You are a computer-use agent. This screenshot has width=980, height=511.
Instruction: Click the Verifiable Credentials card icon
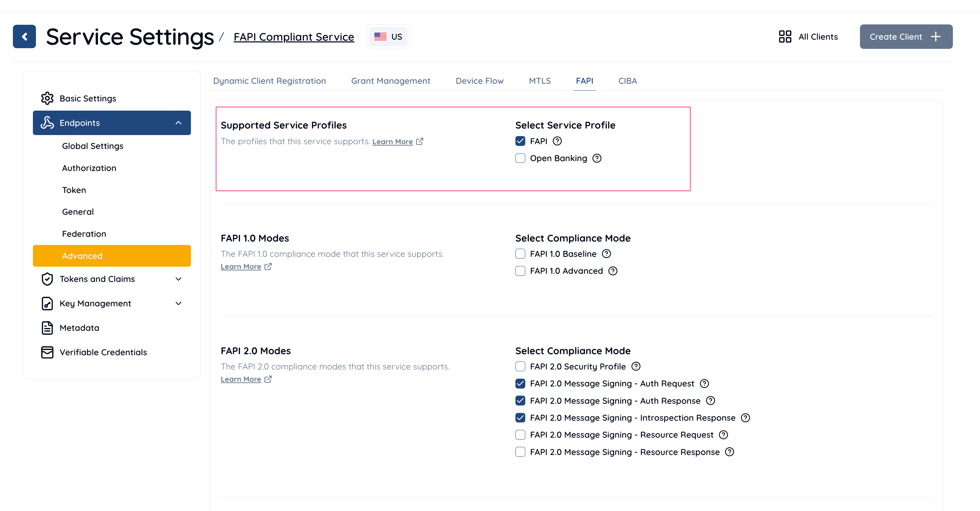[47, 352]
